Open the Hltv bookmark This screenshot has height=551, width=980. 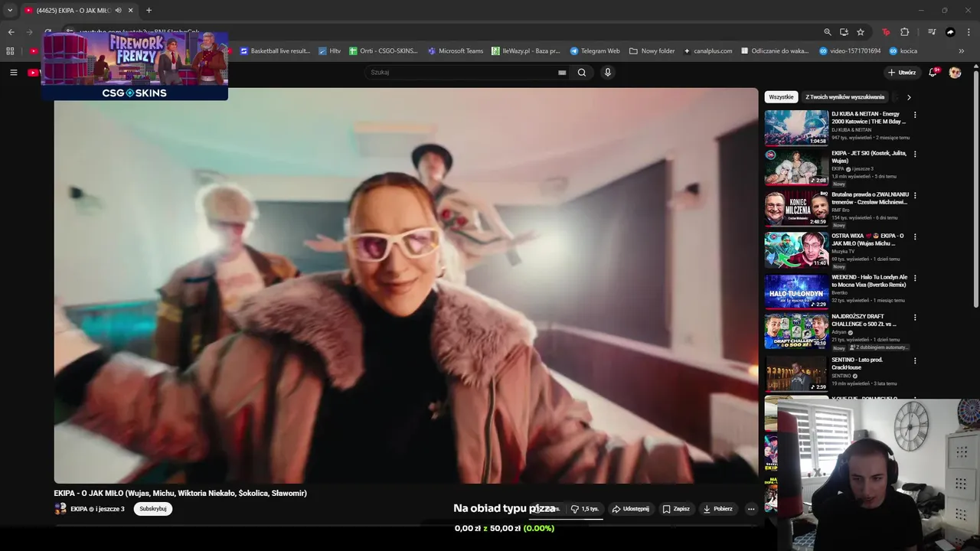(330, 51)
